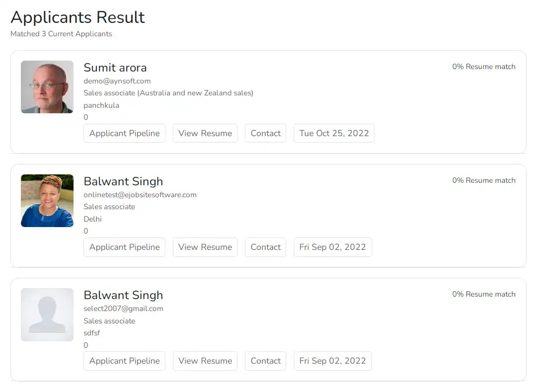Open Applicant Pipeline for Sumit arora

point(125,133)
